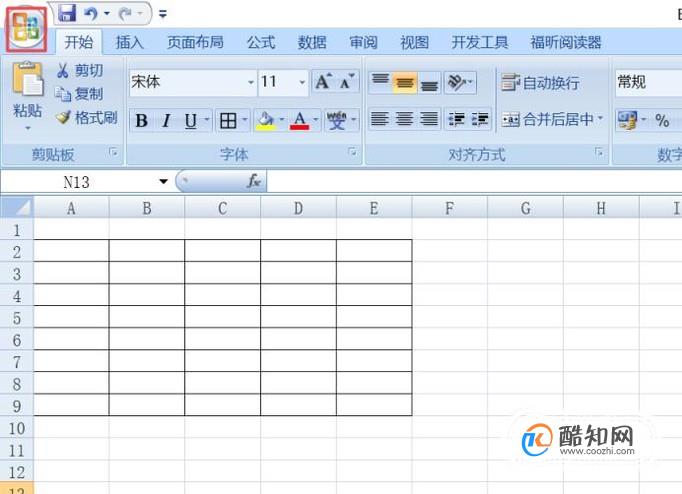Image resolution: width=682 pixels, height=494 pixels.
Task: Apply the yellow fill color bucket
Action: coord(266,120)
